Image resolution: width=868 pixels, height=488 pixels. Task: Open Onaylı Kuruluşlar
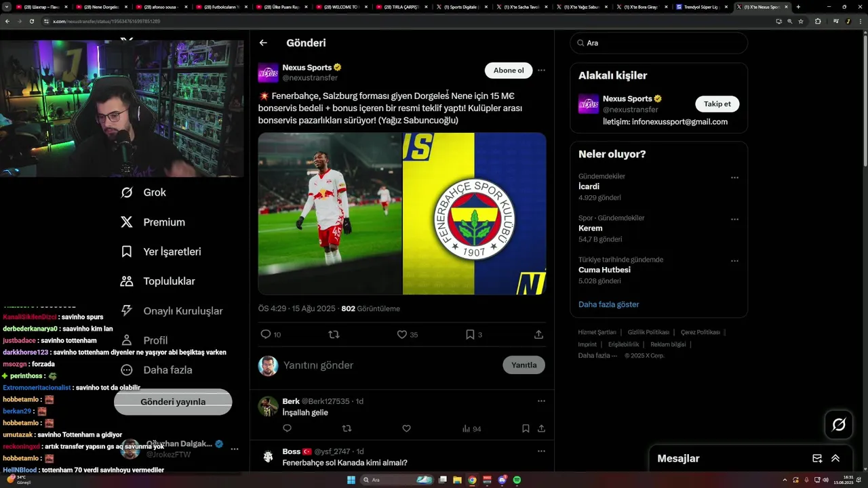click(172, 311)
